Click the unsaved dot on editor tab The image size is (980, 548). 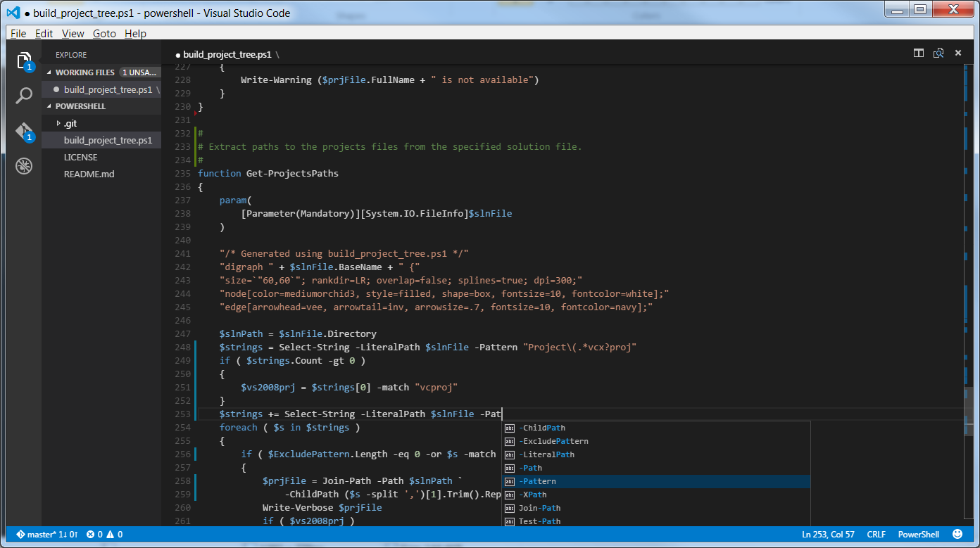[x=178, y=55]
